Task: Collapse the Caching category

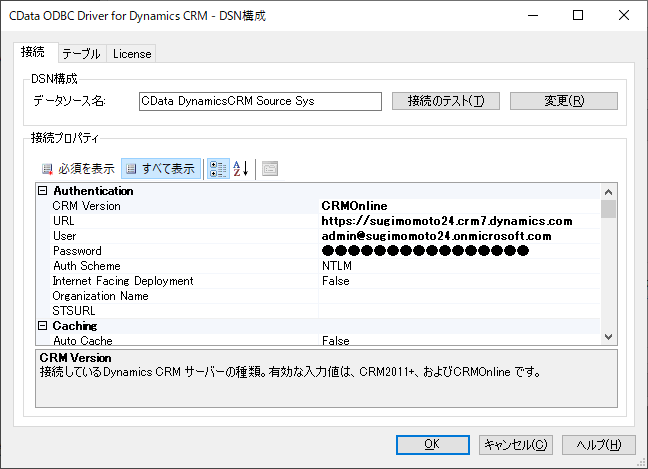Action: pyautogui.click(x=43, y=326)
